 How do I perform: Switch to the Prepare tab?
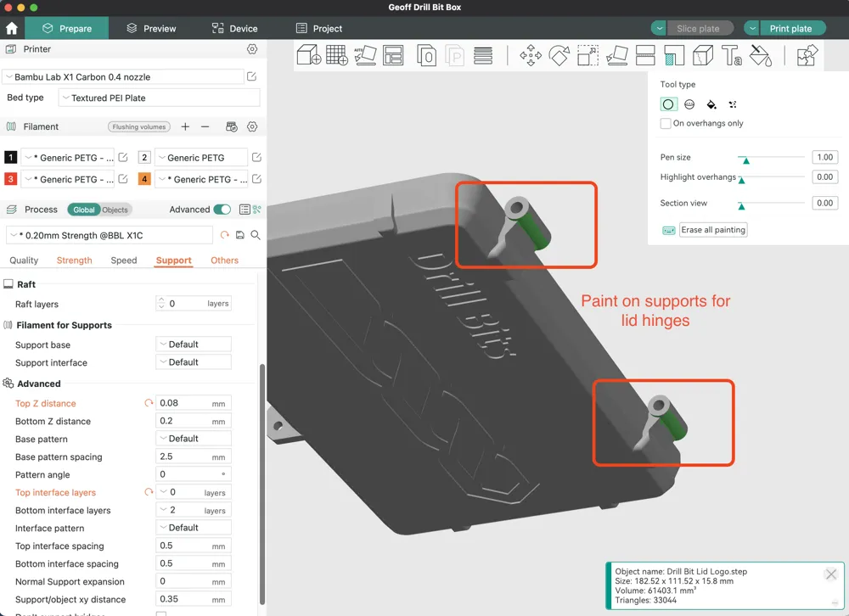[67, 28]
